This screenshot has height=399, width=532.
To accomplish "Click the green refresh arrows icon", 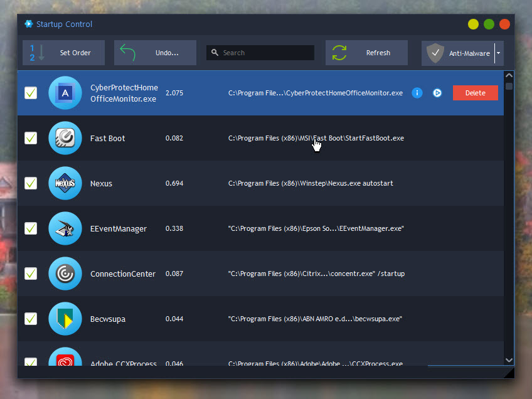I will click(x=339, y=53).
